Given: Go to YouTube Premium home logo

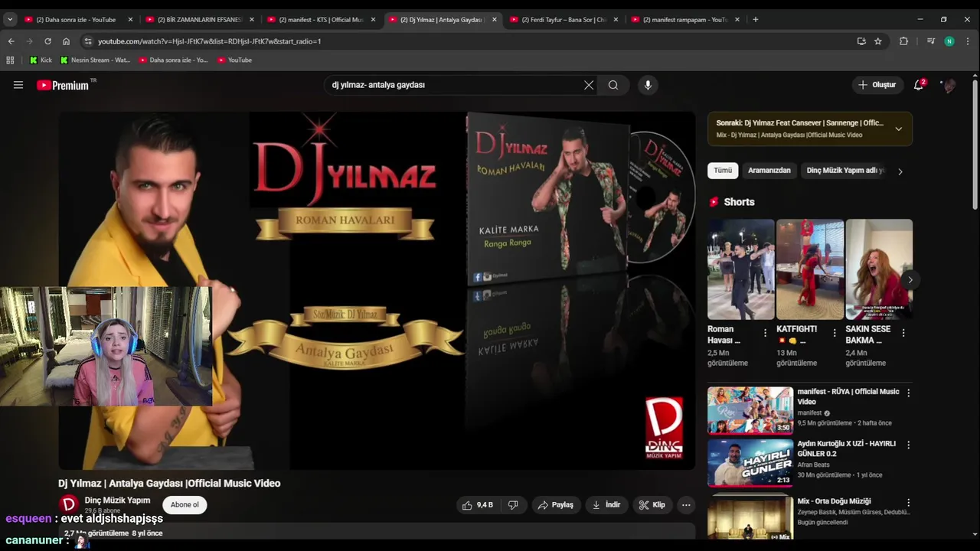Looking at the screenshot, I should click(64, 85).
